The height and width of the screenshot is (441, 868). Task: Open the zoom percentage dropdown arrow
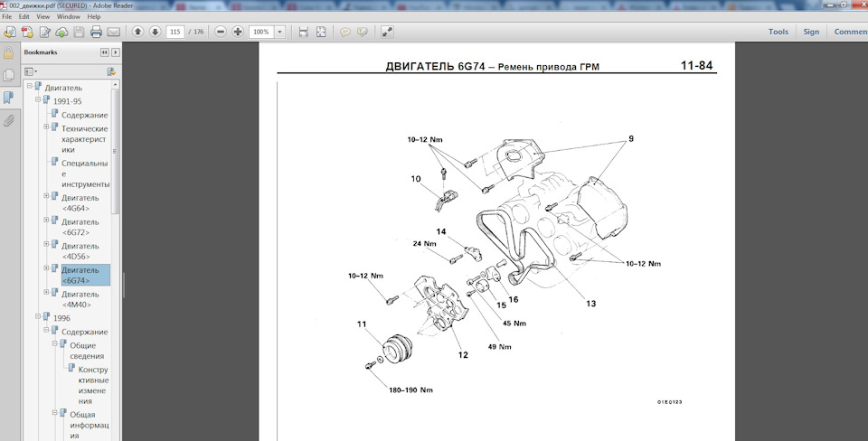point(279,33)
